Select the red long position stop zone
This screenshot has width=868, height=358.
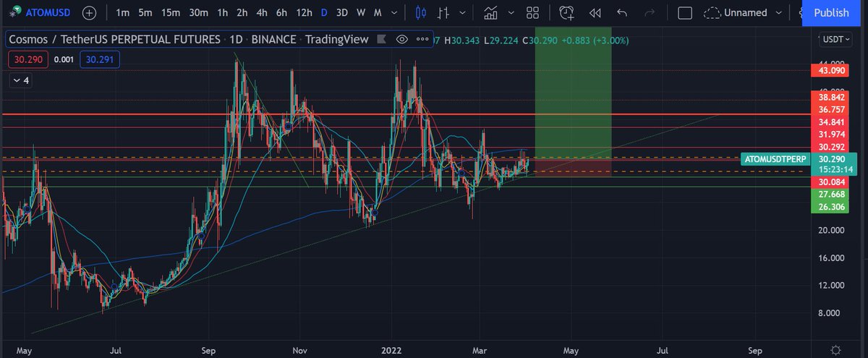click(x=573, y=168)
